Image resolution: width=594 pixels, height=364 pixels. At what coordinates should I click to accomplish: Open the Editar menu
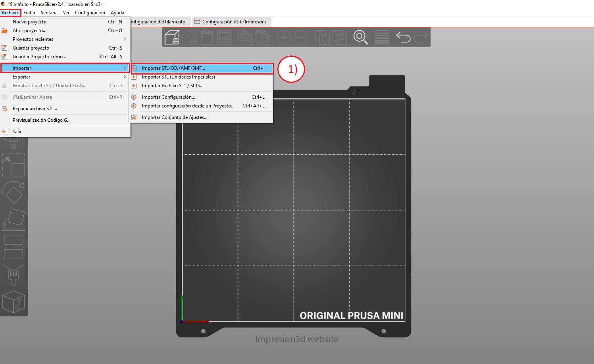29,13
